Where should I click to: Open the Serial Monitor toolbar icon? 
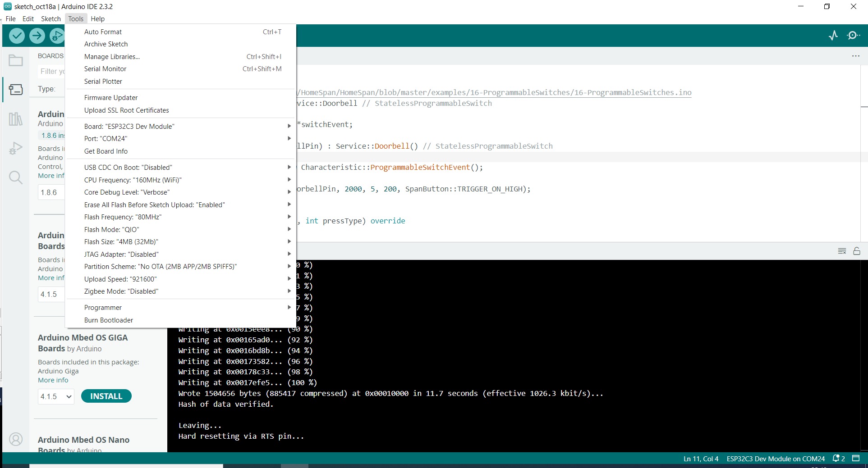coord(853,35)
